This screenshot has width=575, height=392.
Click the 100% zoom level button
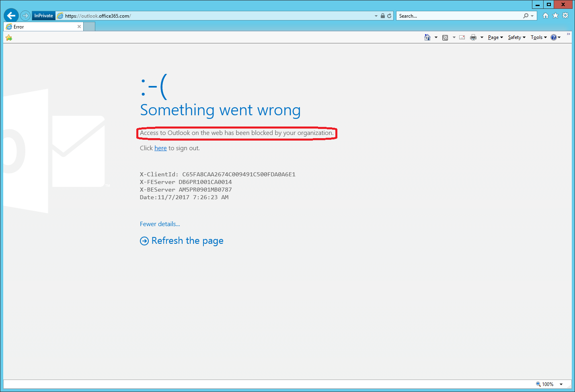tap(545, 384)
